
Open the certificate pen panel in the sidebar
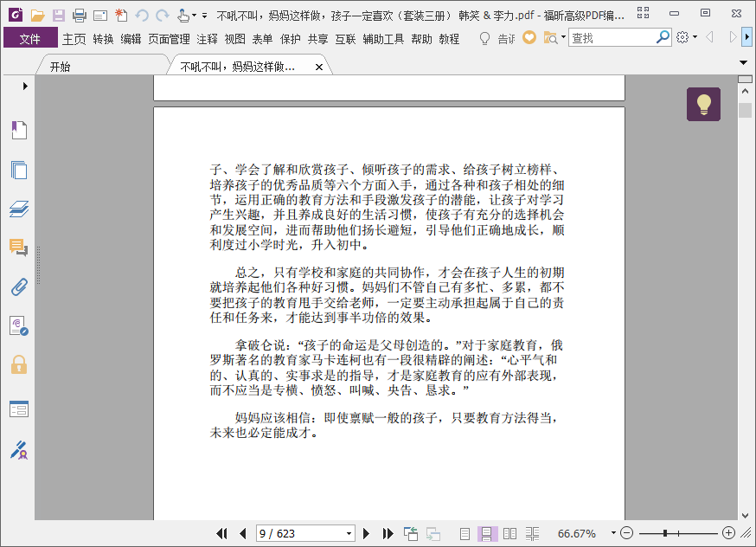19,449
